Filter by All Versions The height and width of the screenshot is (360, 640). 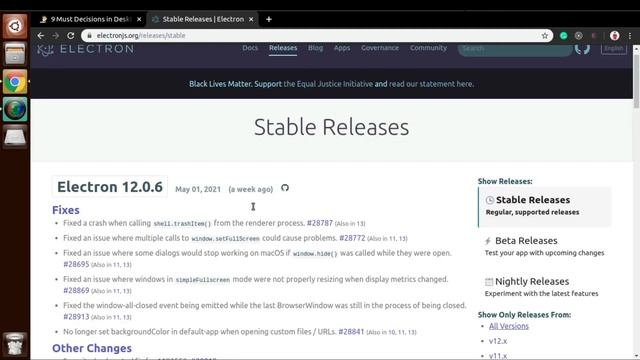(509, 326)
